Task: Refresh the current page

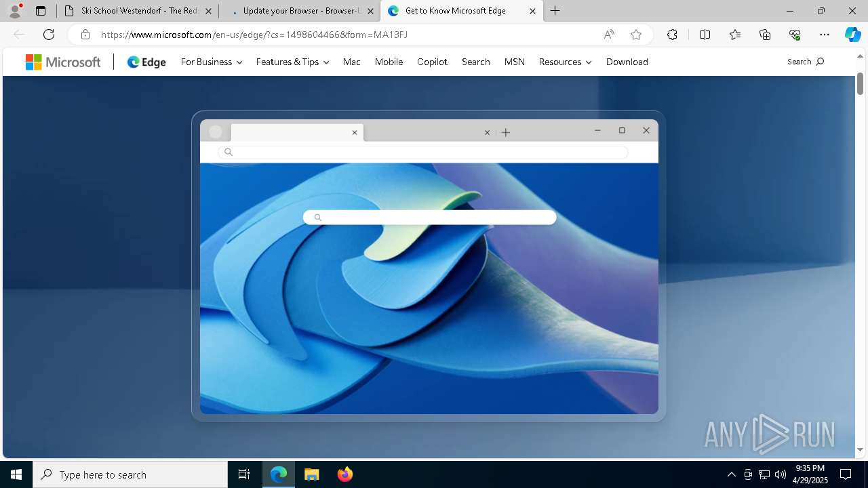Action: (49, 35)
